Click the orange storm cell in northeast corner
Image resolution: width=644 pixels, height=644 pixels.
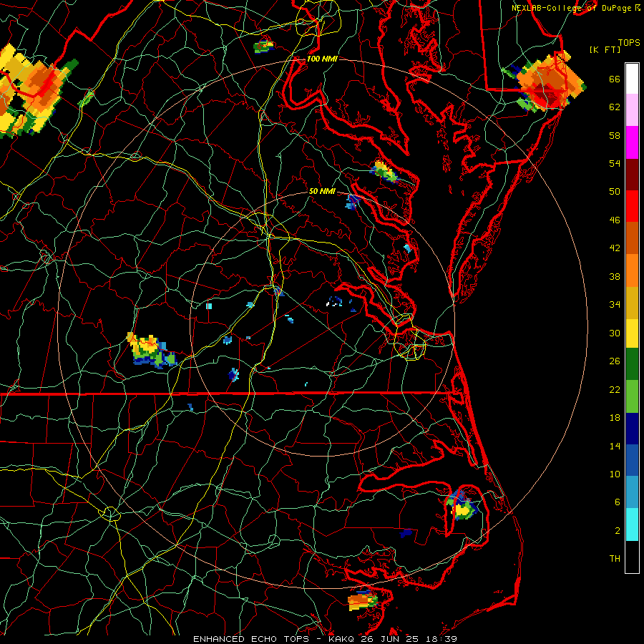tap(545, 82)
